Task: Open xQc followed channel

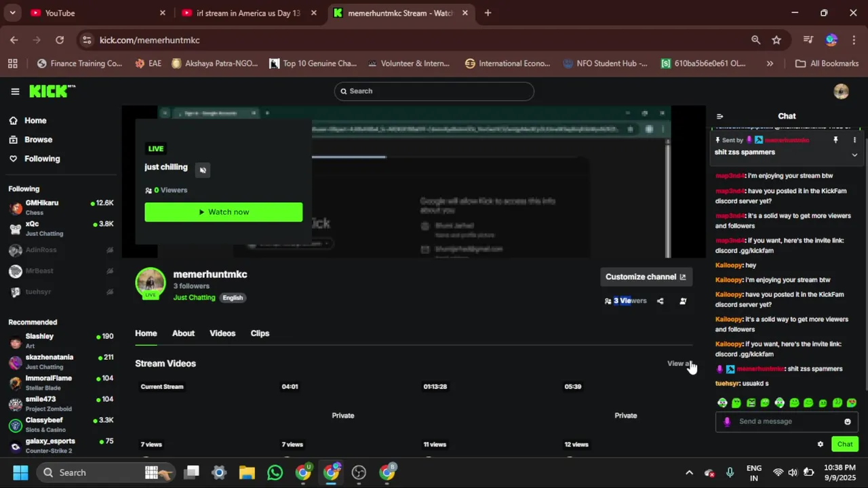Action: (x=61, y=228)
